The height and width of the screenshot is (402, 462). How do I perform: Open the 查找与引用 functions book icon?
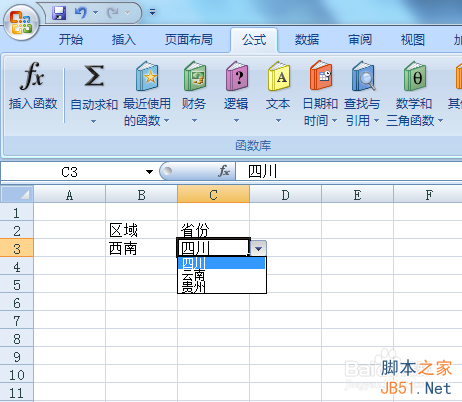[x=363, y=76]
